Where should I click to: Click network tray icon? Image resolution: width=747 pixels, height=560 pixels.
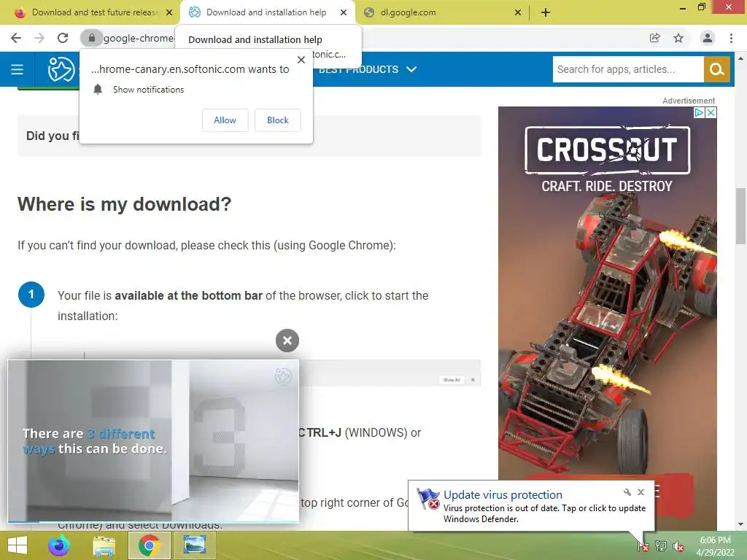(x=661, y=546)
